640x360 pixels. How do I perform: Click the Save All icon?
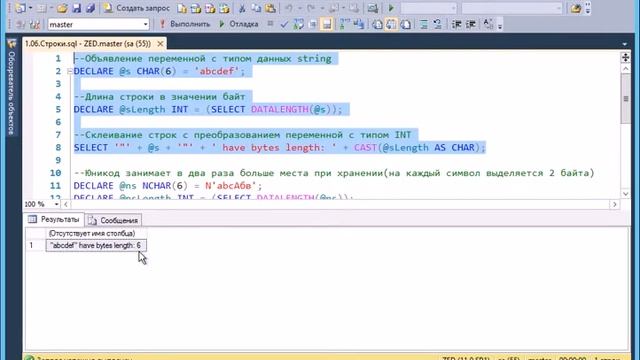pos(90,8)
